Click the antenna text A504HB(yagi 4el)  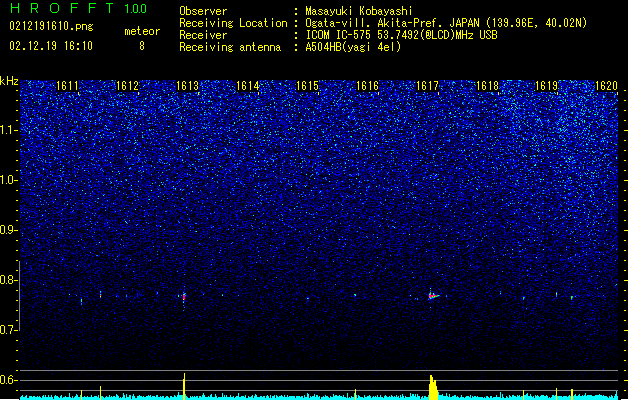coord(353,47)
